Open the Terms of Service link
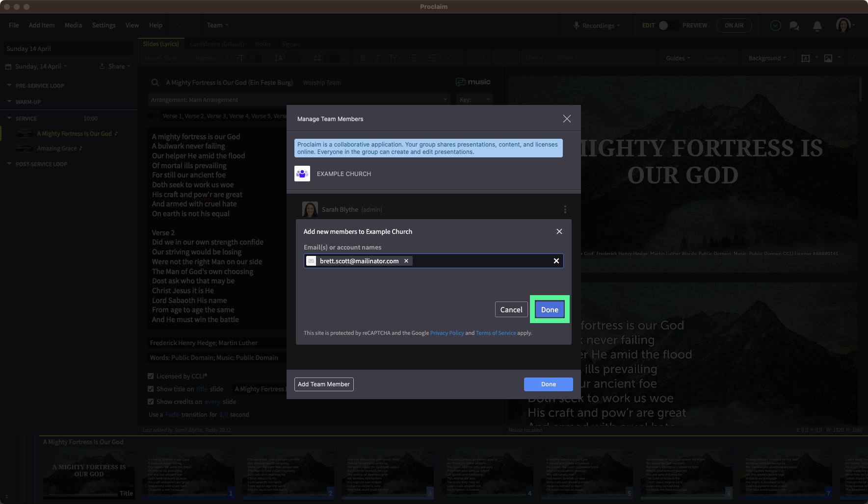Image resolution: width=868 pixels, height=504 pixels. click(496, 333)
